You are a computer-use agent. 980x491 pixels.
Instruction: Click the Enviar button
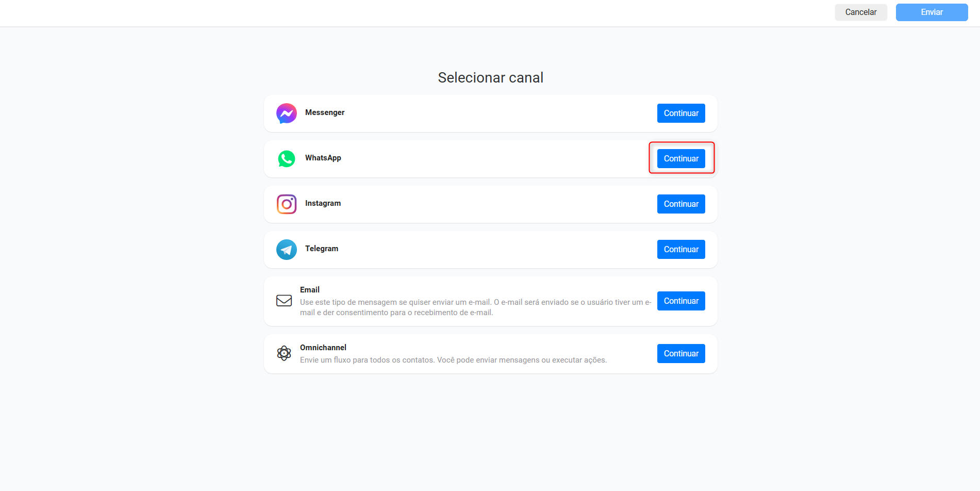[932, 12]
